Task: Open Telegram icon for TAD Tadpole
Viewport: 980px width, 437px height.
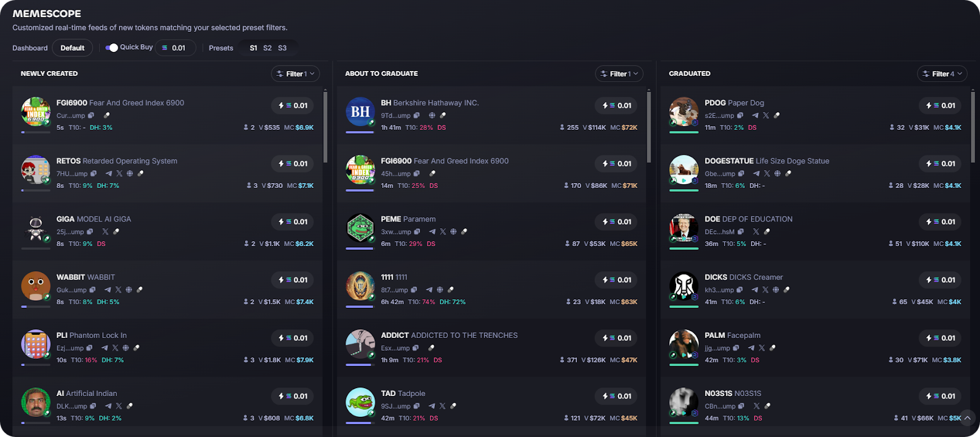Action: 432,406
